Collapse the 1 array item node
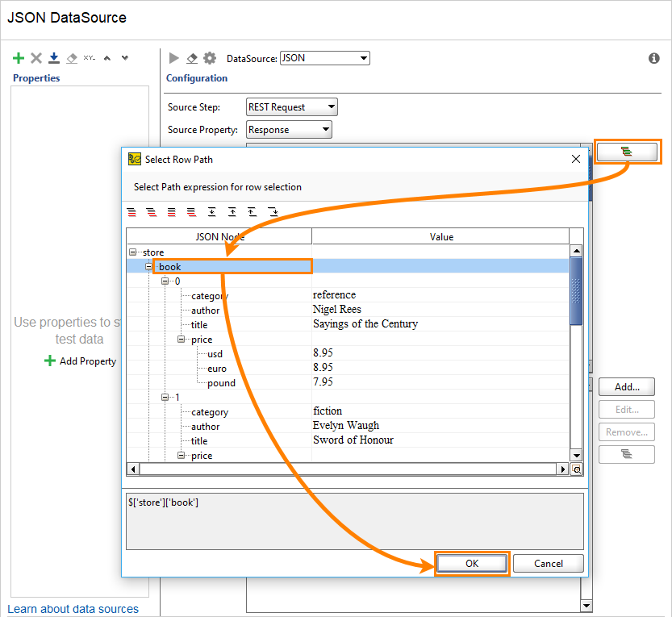672x617 pixels. [165, 397]
